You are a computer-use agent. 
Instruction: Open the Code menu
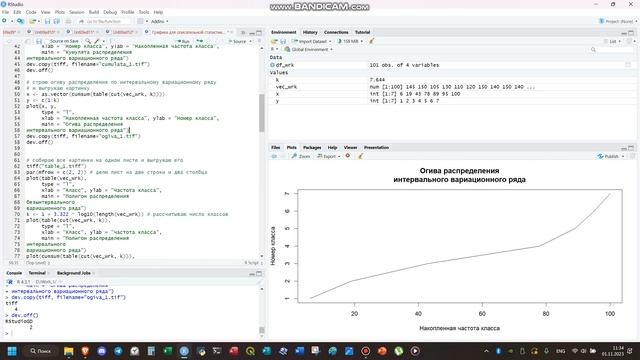click(31, 12)
